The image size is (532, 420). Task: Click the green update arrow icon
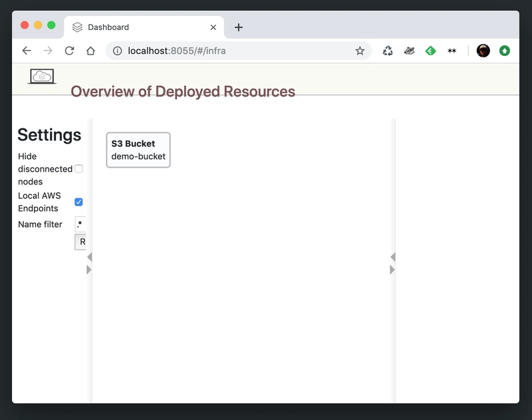pos(505,51)
